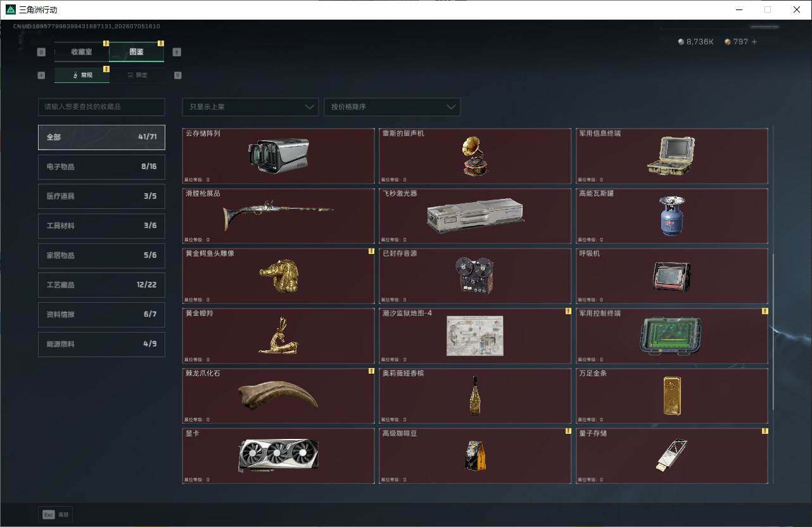Select the 能源燃料 category
Image resolution: width=812 pixels, height=527 pixels.
[x=101, y=344]
